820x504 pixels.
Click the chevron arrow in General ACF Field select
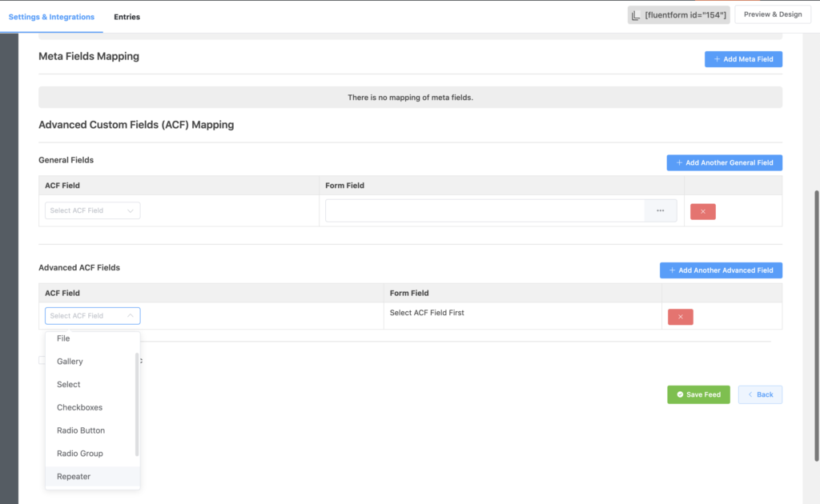click(131, 211)
